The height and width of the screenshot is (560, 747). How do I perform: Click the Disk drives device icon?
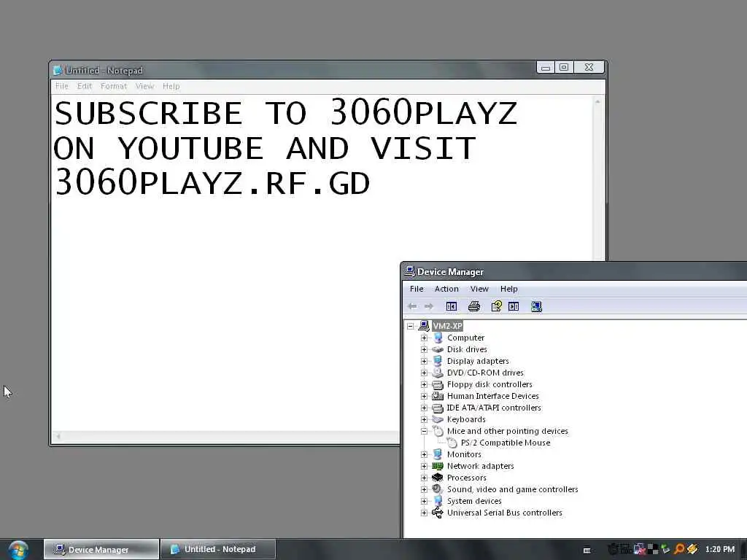[x=438, y=349]
